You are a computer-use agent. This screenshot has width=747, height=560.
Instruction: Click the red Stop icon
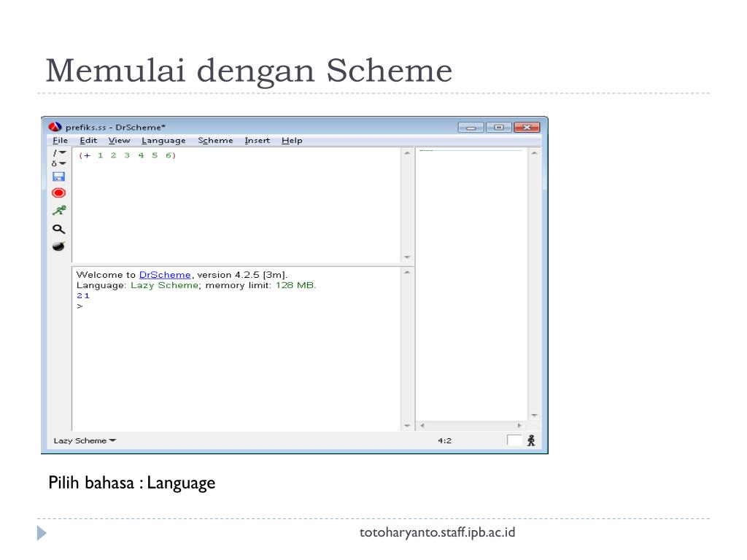(58, 192)
